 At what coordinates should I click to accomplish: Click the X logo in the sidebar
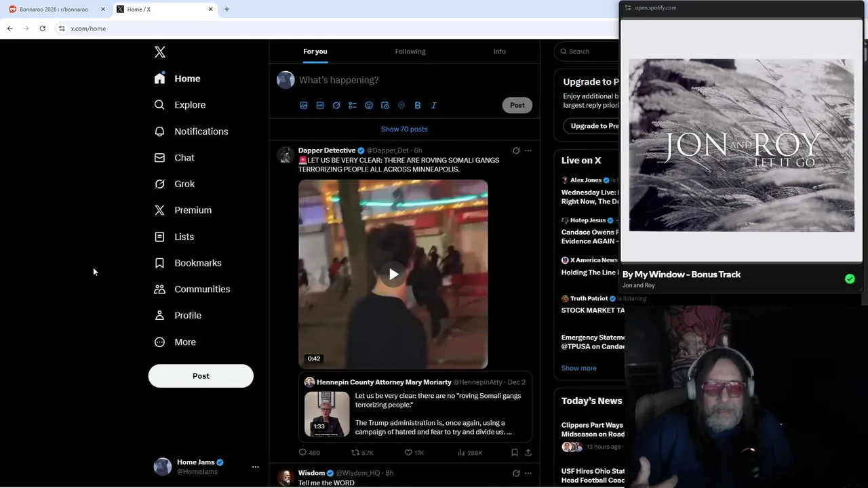point(159,52)
